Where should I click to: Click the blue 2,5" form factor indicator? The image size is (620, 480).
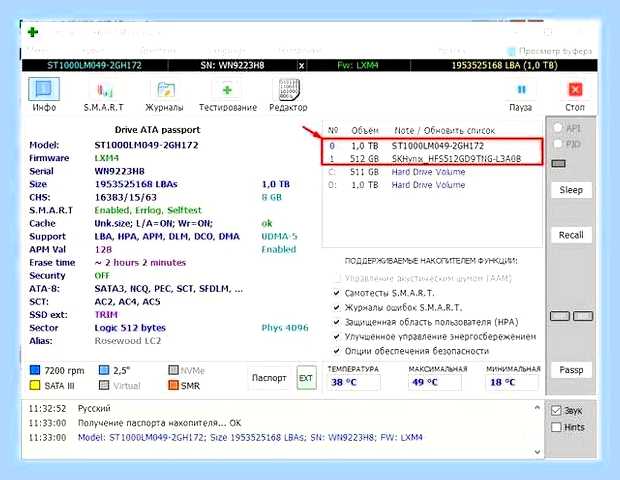pos(104,370)
